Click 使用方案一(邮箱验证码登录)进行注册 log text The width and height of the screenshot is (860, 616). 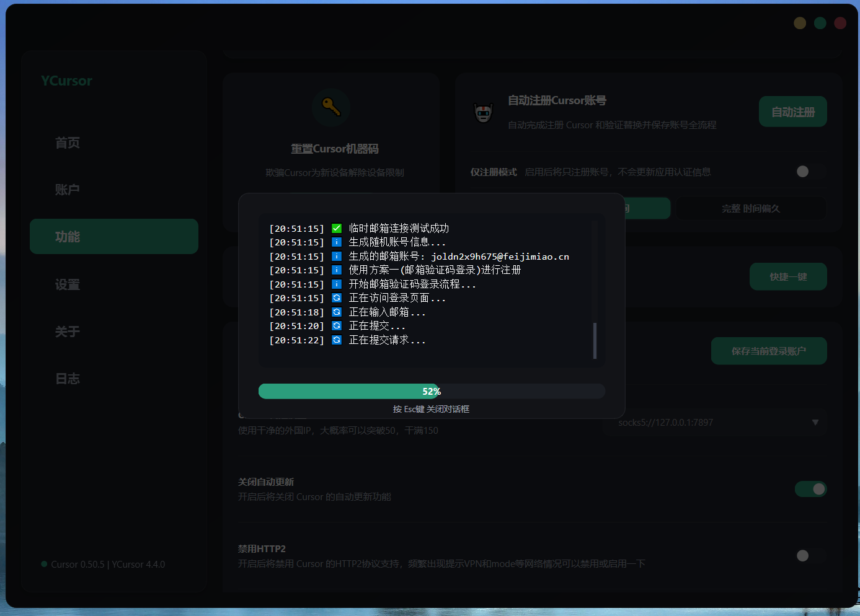pyautogui.click(x=435, y=270)
